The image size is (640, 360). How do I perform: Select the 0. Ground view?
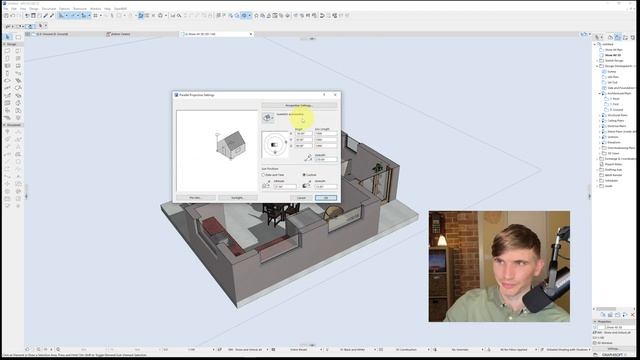[616, 110]
